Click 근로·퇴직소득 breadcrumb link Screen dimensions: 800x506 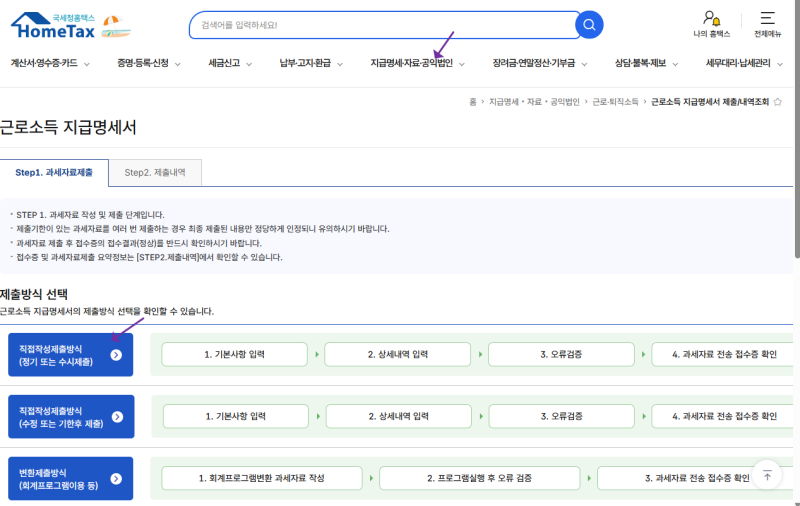[x=615, y=102]
